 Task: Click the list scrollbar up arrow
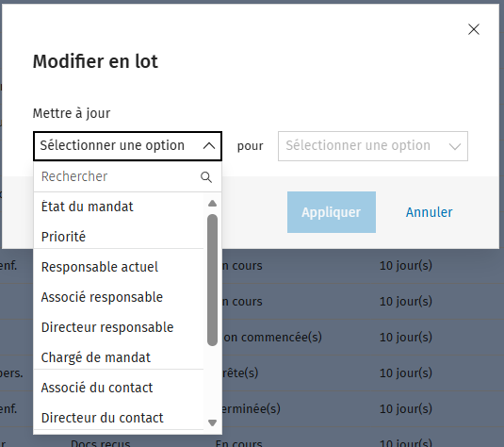coord(212,203)
